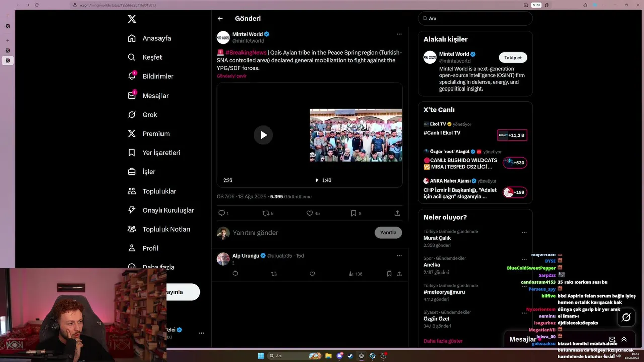The height and width of the screenshot is (362, 644).
Task: Go to Anasayfa in the sidebar
Action: click(x=149, y=38)
